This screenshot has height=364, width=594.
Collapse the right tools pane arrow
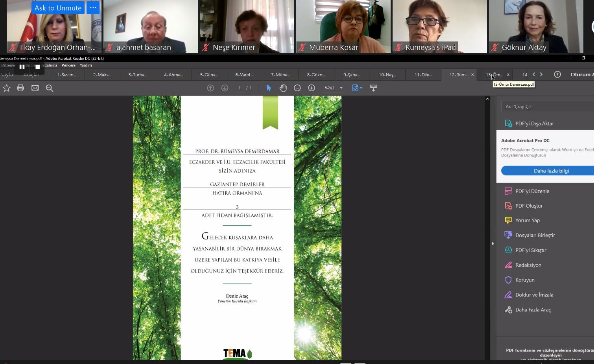pyautogui.click(x=493, y=244)
